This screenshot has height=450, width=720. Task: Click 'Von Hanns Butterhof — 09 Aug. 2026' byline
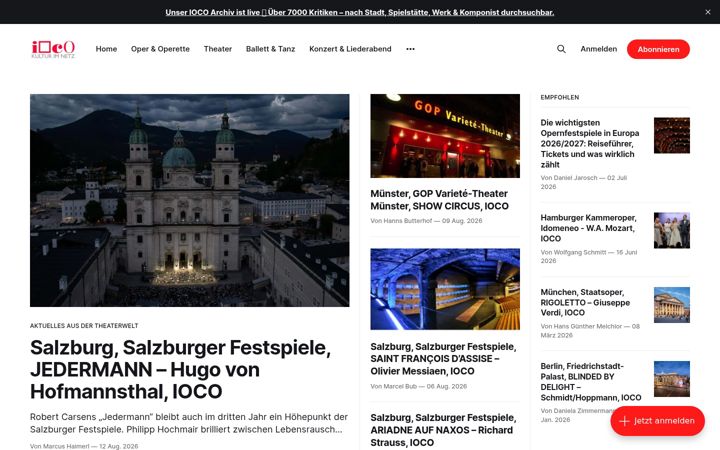click(x=426, y=221)
